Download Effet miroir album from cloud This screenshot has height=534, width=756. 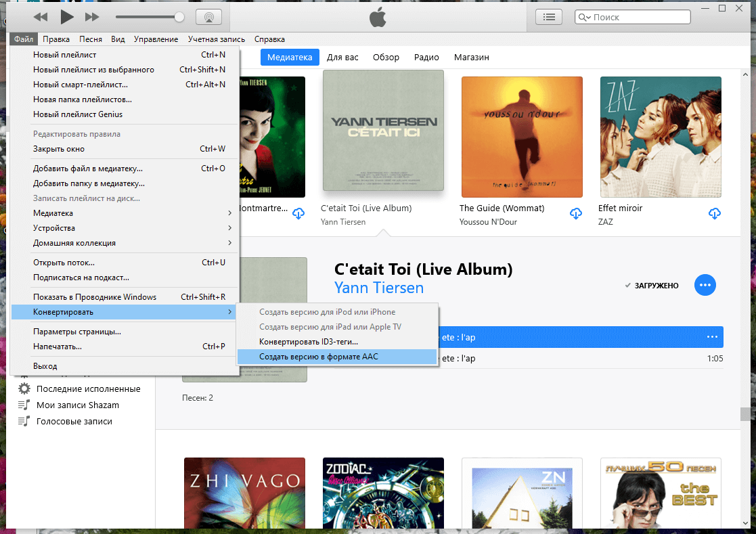pos(714,214)
